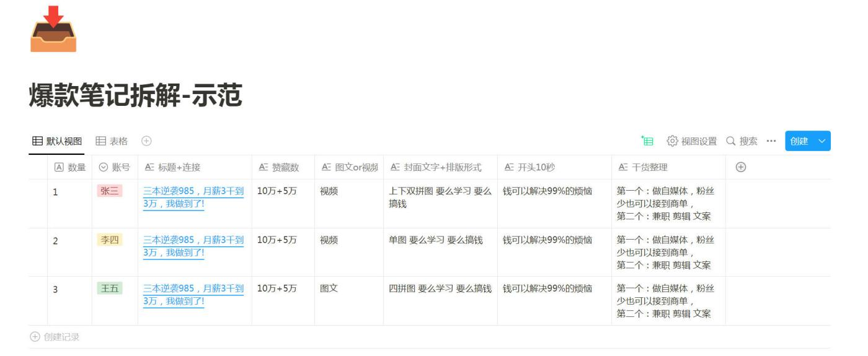Click number cell 1 in first row
The image size is (868, 356).
click(x=69, y=204)
